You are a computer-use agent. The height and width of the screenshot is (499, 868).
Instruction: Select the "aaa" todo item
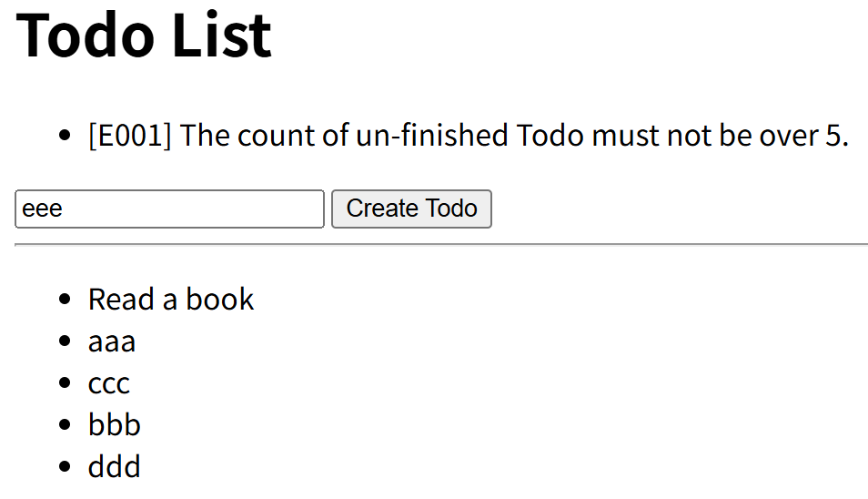(112, 341)
